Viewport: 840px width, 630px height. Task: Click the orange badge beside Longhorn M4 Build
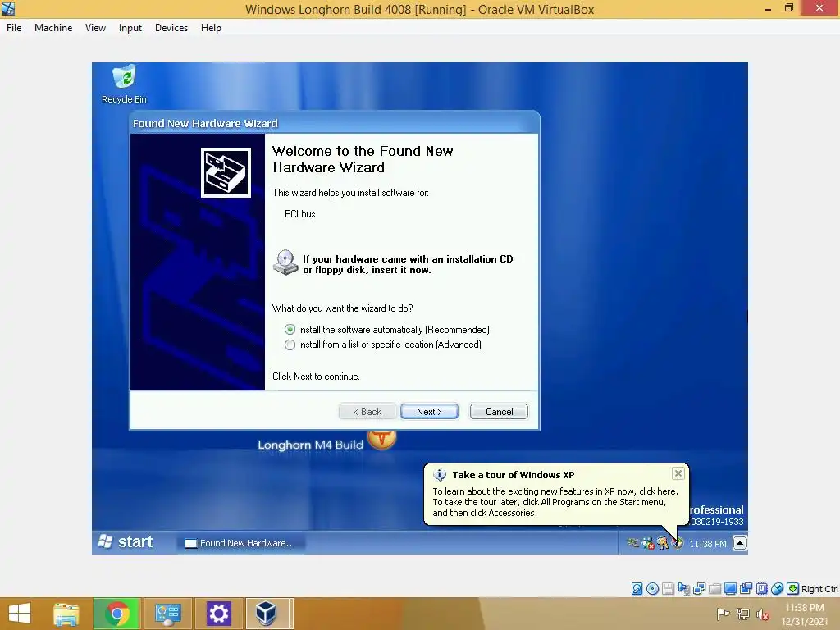[x=381, y=440]
